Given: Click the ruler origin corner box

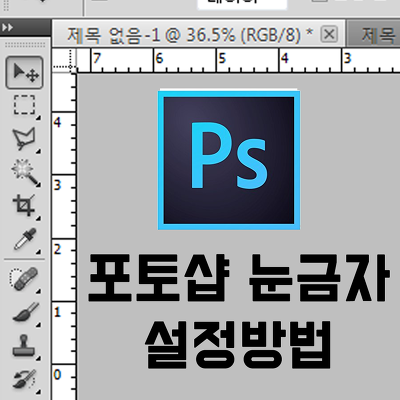Looking at the screenshot, I should tap(64, 60).
